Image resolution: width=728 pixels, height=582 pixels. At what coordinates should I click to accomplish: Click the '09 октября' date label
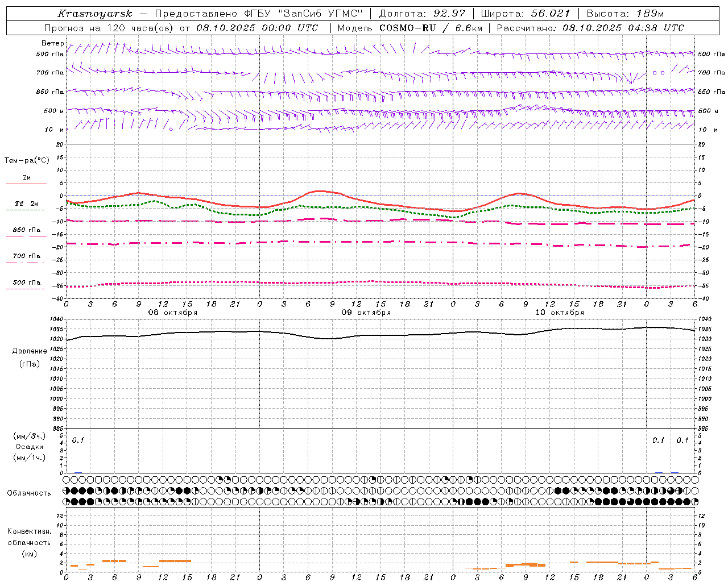click(366, 313)
